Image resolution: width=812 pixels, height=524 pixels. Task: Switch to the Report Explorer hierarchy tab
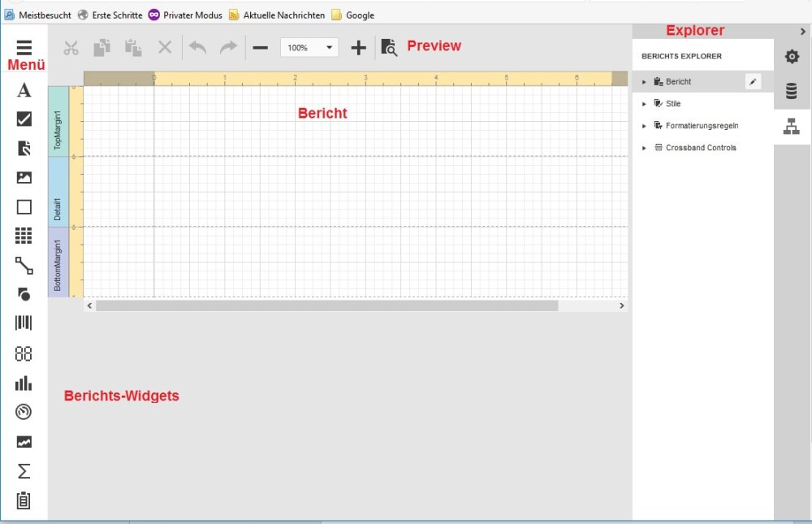pos(792,126)
